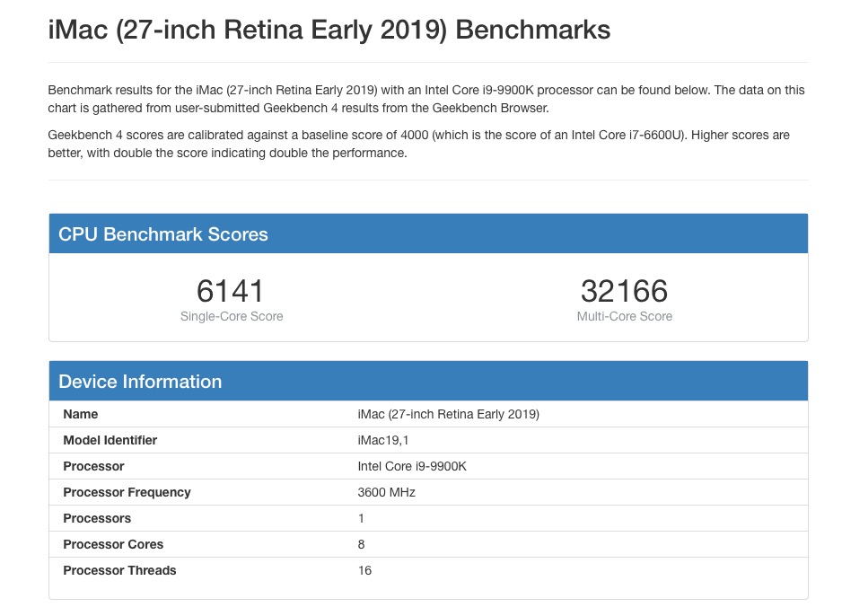Select the Processor Threads value "16"
This screenshot has width=842, height=616.
(364, 570)
